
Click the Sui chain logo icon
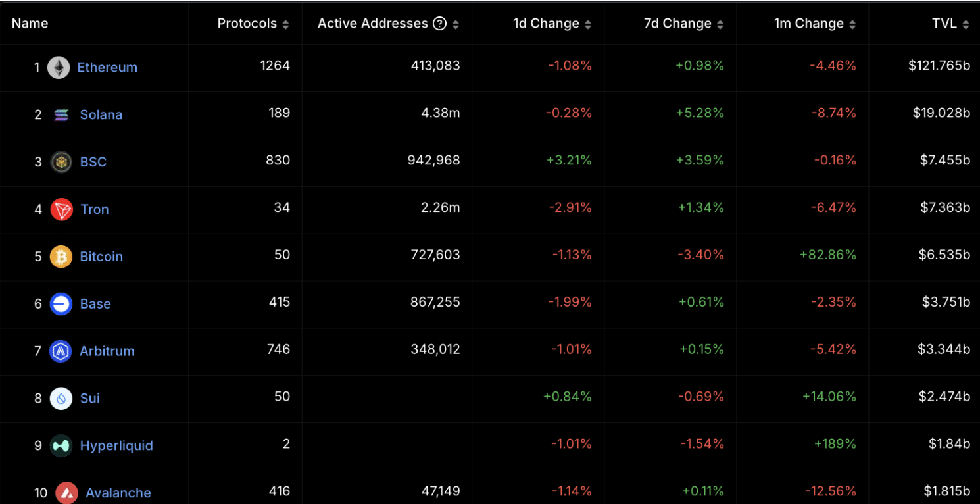click(61, 399)
